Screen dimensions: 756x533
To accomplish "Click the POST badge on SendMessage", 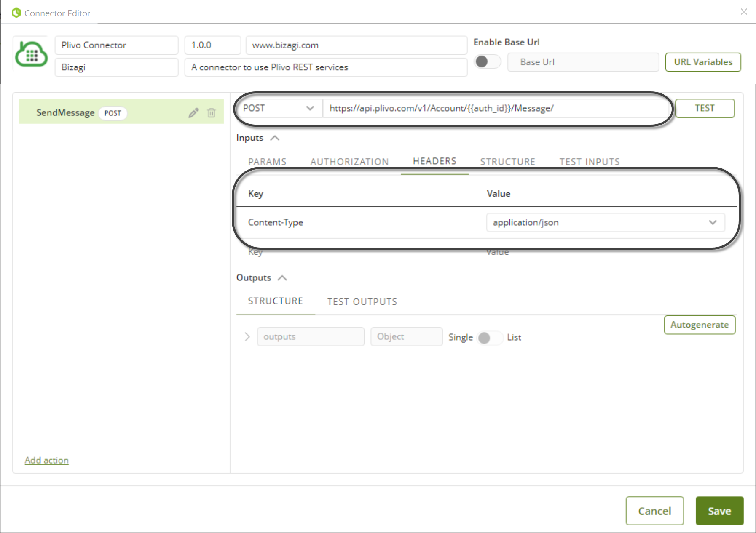I will (113, 113).
